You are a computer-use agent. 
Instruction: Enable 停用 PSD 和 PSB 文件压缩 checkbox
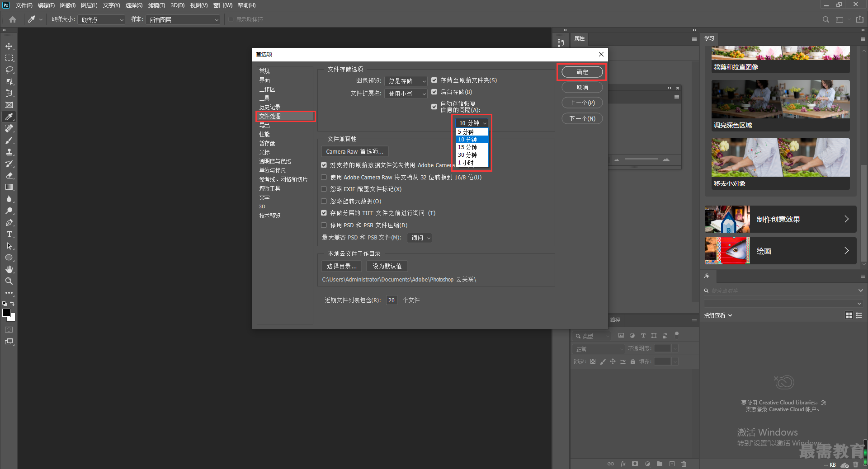(x=324, y=225)
